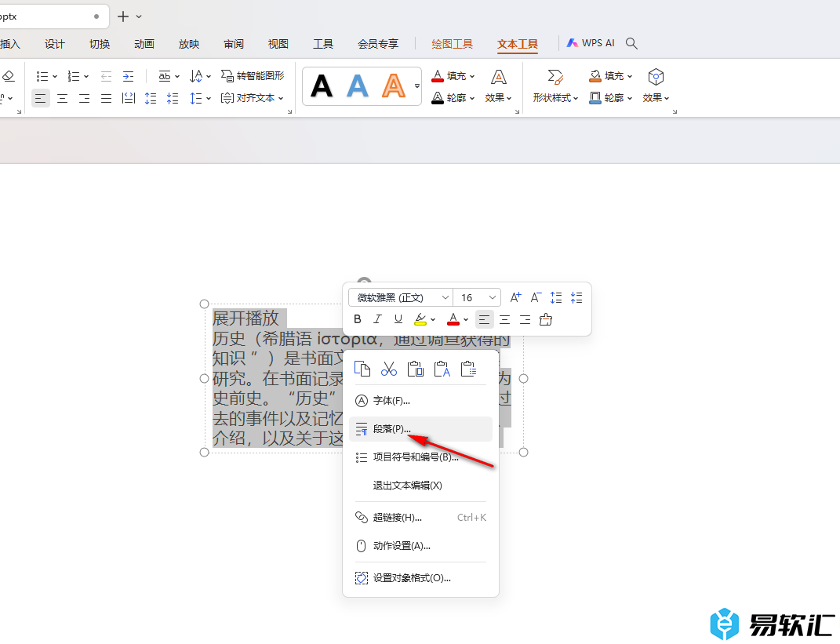Click the clear formatting eraser icon

[x=9, y=76]
